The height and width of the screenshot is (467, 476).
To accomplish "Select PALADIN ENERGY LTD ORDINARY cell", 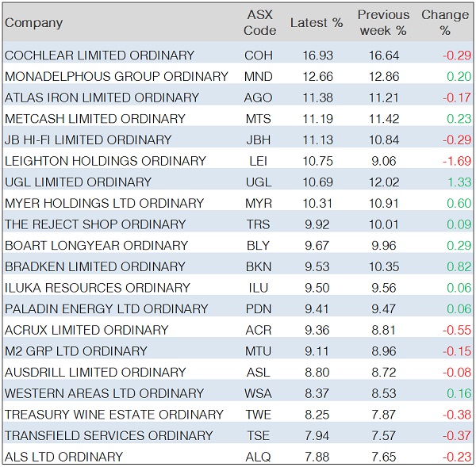I will coord(106,309).
